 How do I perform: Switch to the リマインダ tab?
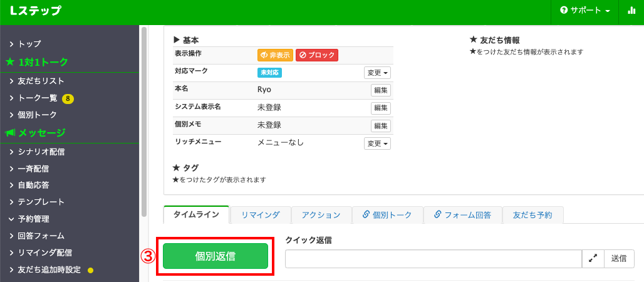click(x=260, y=215)
